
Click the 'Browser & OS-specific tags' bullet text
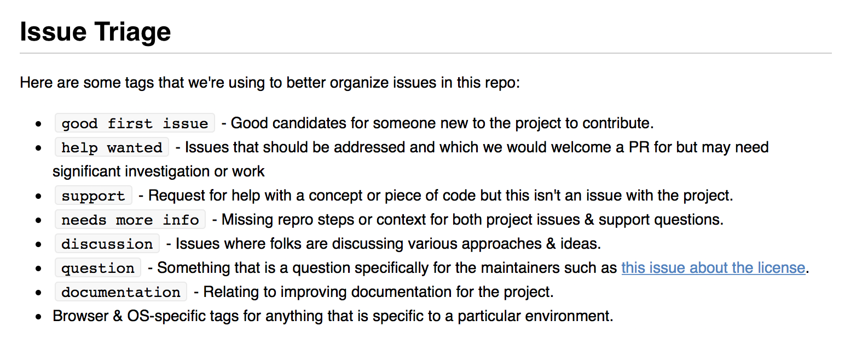point(333,316)
